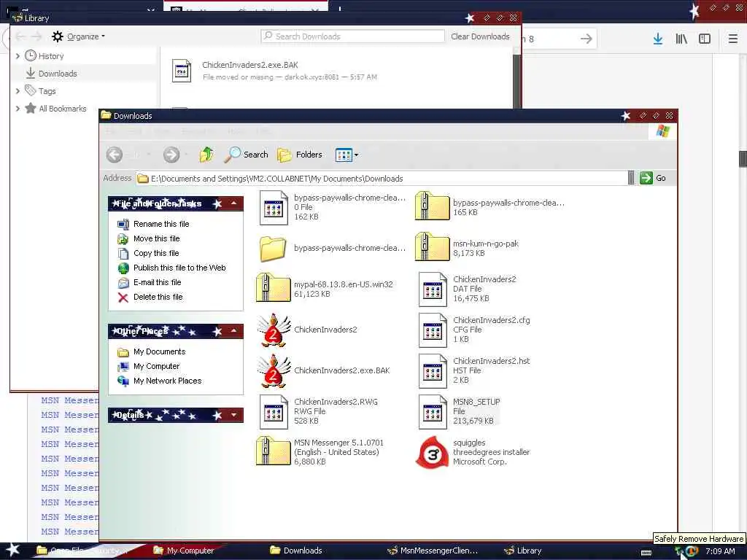The image size is (747, 560).
Task: Toggle the browser sidebar icon
Action: pyautogui.click(x=705, y=39)
